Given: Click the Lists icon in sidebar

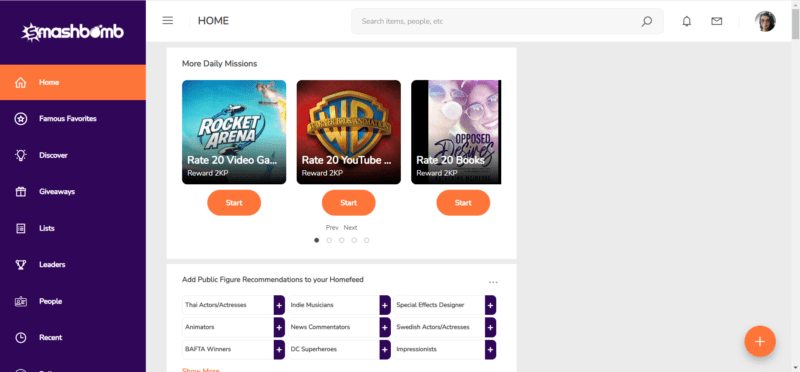Looking at the screenshot, I should (20, 228).
